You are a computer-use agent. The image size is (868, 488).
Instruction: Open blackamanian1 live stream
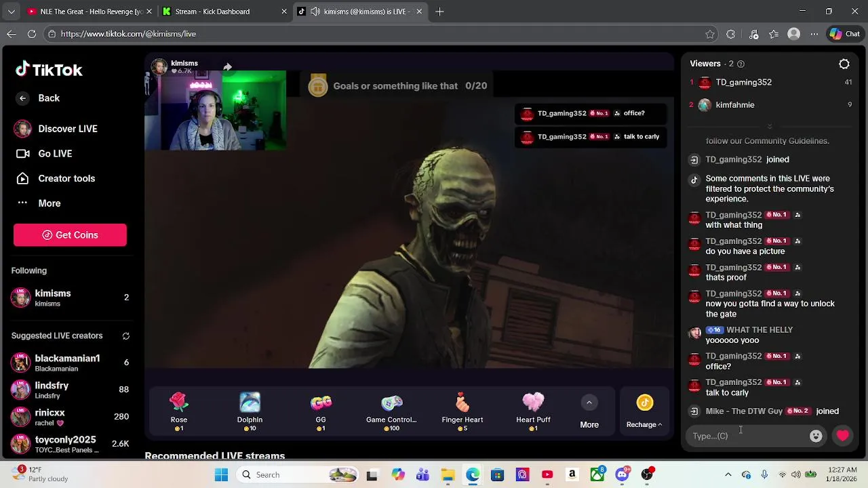pos(70,363)
